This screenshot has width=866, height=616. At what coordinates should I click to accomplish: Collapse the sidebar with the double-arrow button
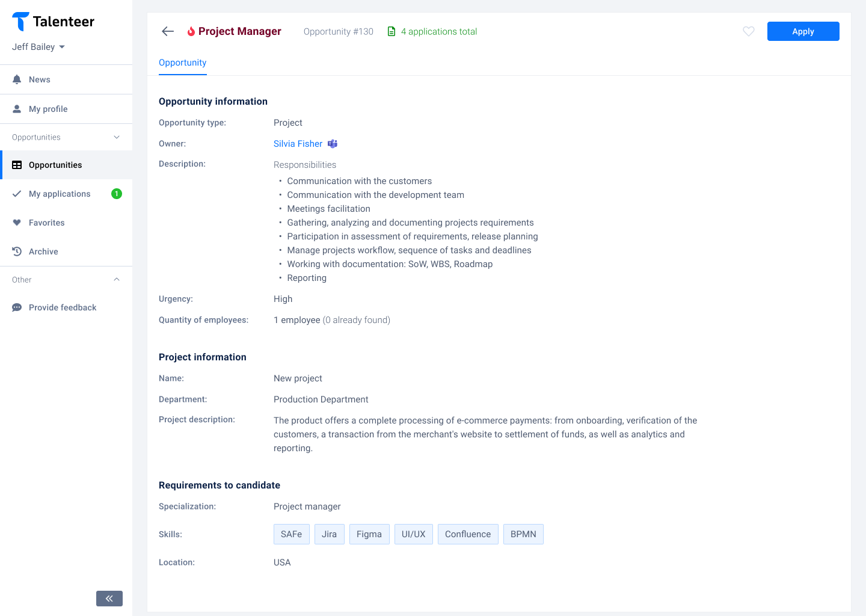(x=109, y=599)
